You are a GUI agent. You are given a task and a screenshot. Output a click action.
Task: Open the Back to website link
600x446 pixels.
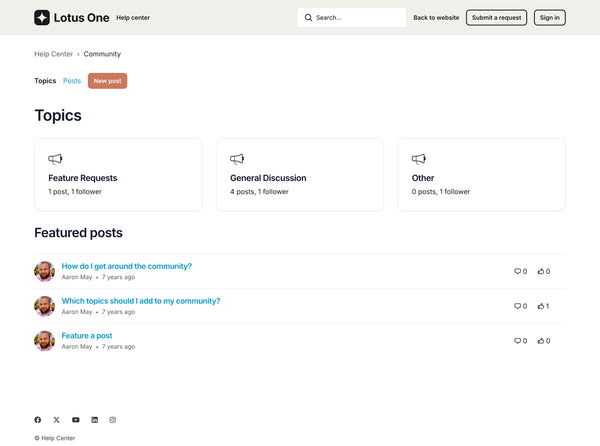(x=436, y=18)
